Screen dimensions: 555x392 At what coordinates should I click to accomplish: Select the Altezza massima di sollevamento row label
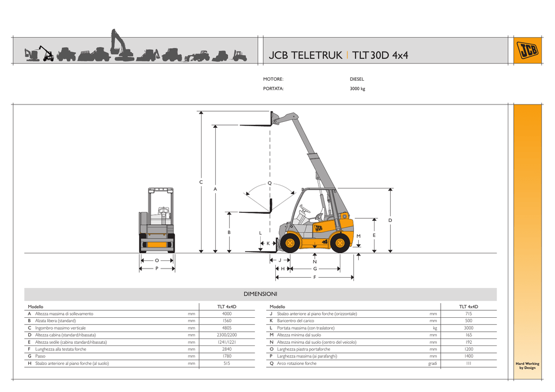(x=64, y=314)
